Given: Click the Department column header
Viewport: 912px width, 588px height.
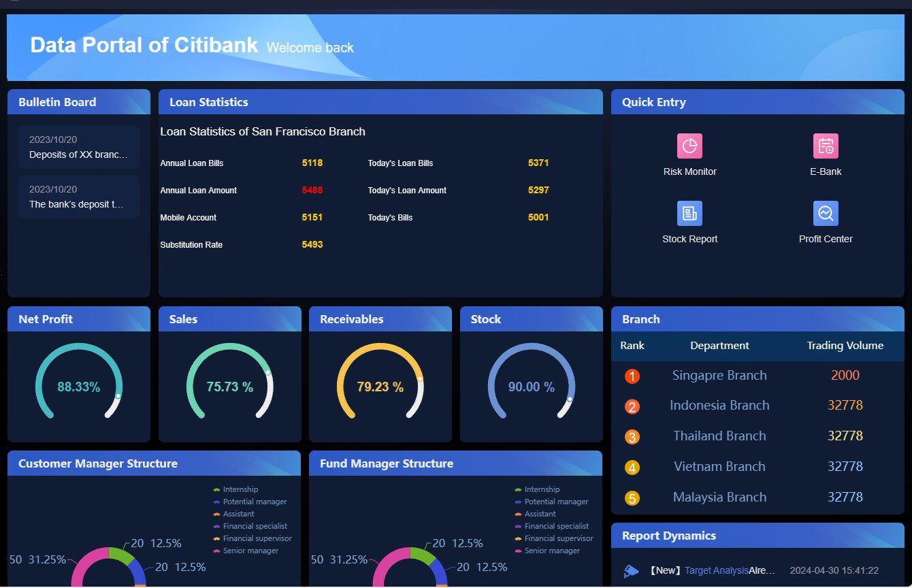Looking at the screenshot, I should point(719,346).
